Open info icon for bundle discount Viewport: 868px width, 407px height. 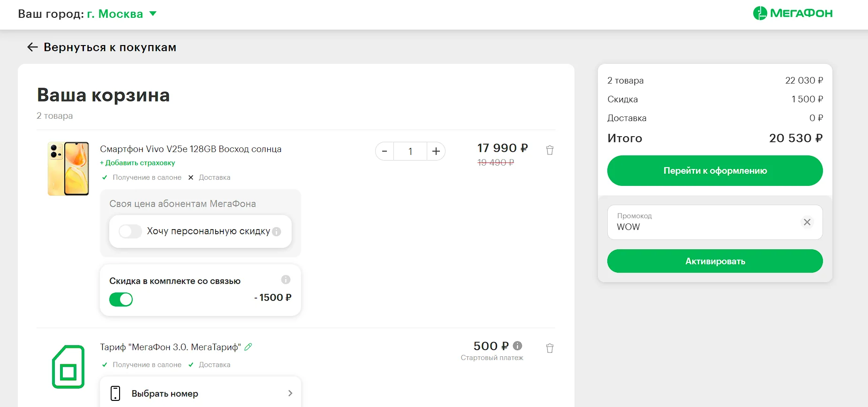click(286, 280)
